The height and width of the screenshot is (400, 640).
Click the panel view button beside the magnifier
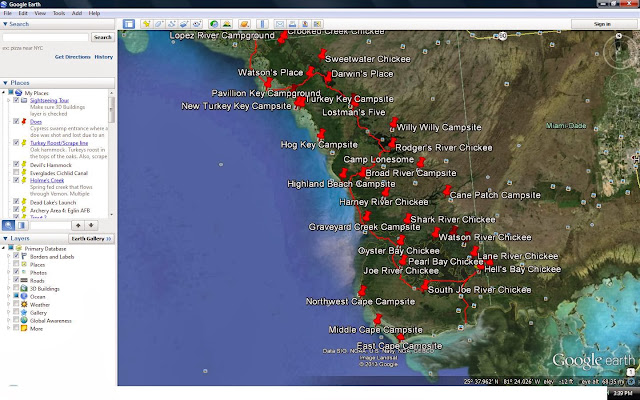point(22,225)
